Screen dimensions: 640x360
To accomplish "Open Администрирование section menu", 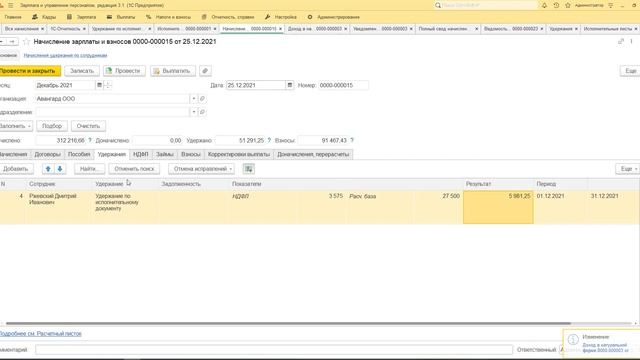I will 333,17.
